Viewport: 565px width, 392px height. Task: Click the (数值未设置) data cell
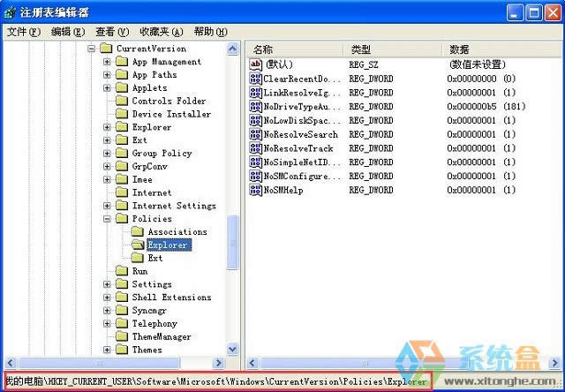click(x=478, y=64)
